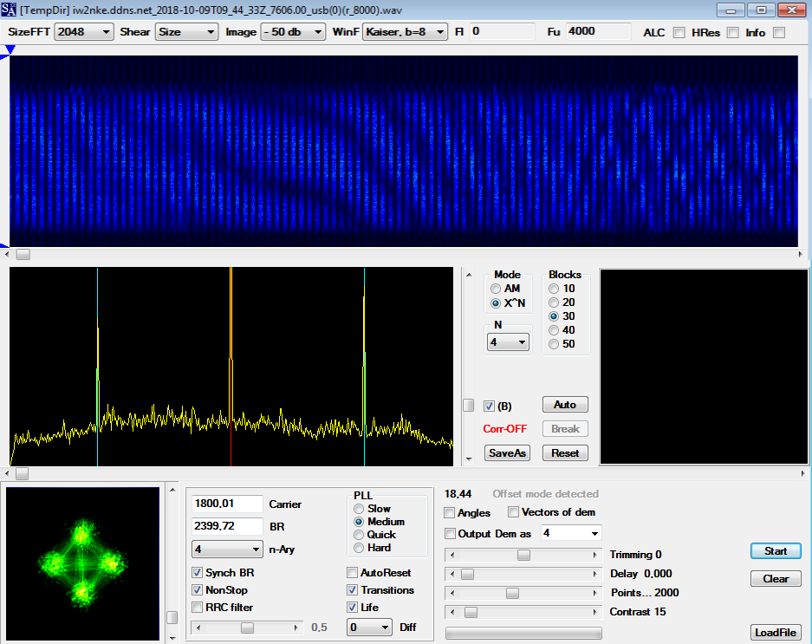Select 50 in the Blocks panel
Viewport: 812px width, 644px height.
point(554,343)
